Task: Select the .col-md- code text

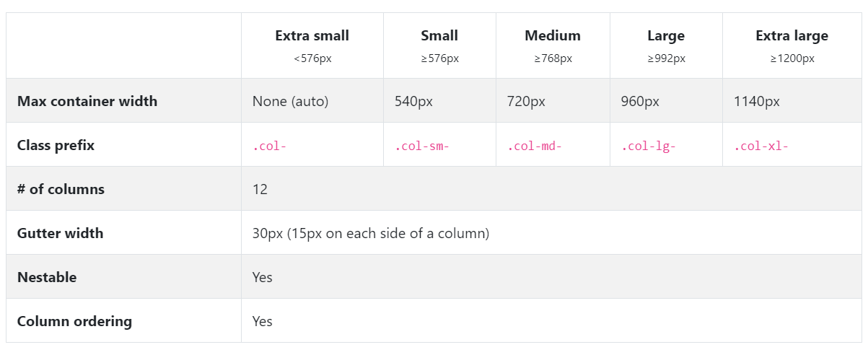Action: pos(535,146)
